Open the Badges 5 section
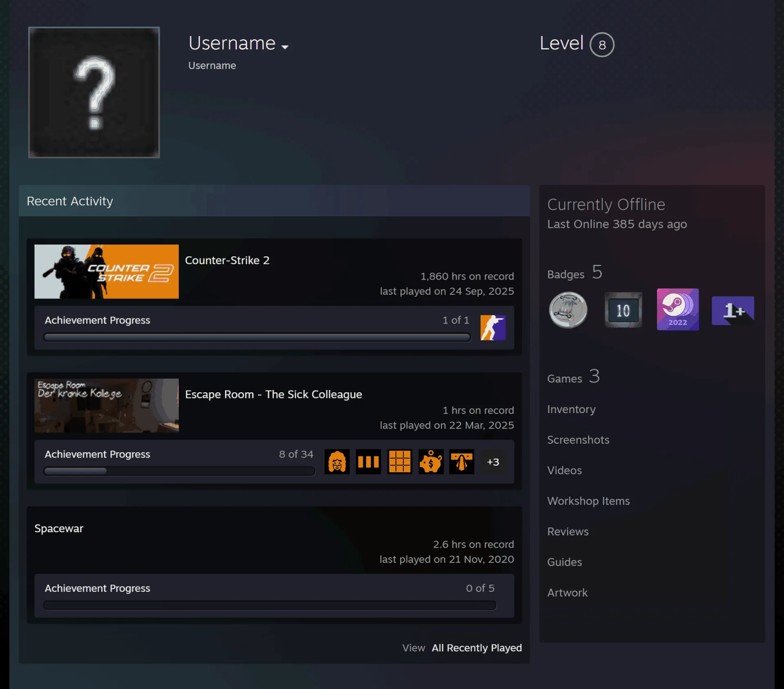The image size is (784, 689). (x=575, y=273)
